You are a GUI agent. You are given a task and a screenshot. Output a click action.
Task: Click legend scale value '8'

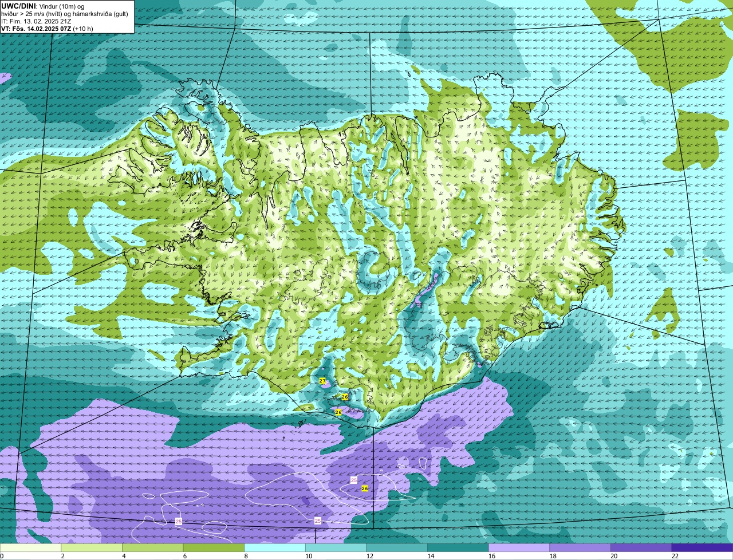[x=246, y=556]
